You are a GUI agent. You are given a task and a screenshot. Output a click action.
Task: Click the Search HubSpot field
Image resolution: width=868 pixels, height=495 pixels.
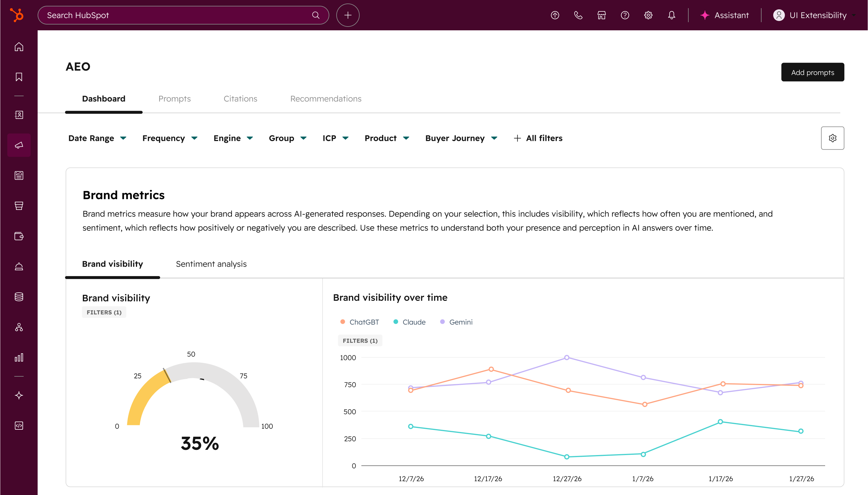[177, 15]
